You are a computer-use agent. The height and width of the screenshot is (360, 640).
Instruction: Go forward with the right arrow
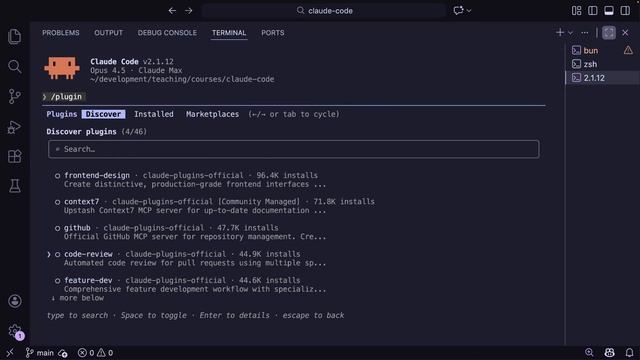click(189, 11)
